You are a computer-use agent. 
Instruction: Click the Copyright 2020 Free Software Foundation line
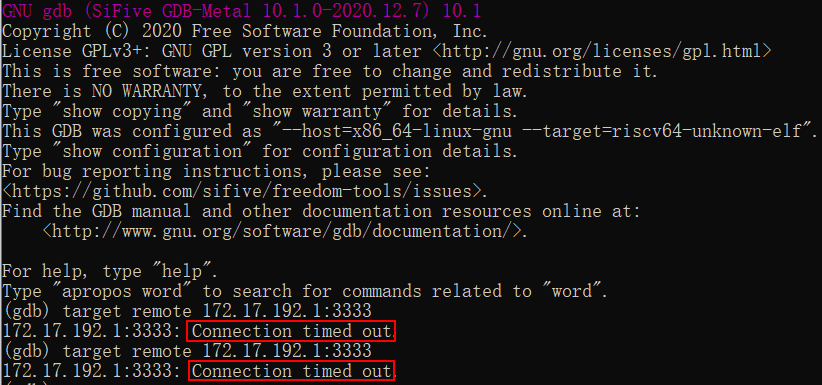pyautogui.click(x=245, y=31)
